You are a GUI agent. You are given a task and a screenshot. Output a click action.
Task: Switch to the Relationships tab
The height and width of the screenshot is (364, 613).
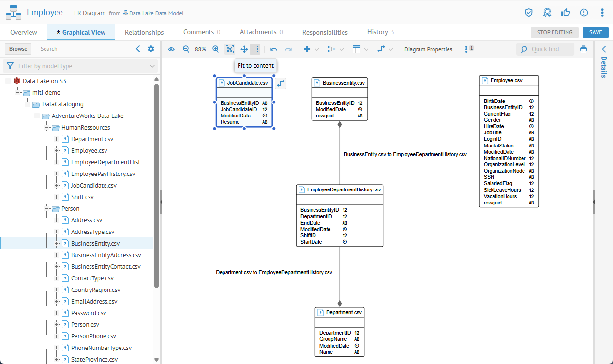[x=144, y=32]
